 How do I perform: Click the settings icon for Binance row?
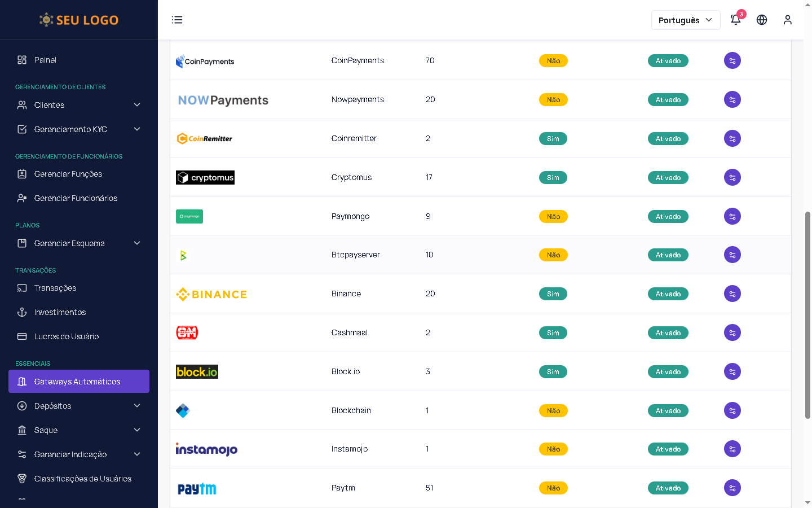point(732,294)
